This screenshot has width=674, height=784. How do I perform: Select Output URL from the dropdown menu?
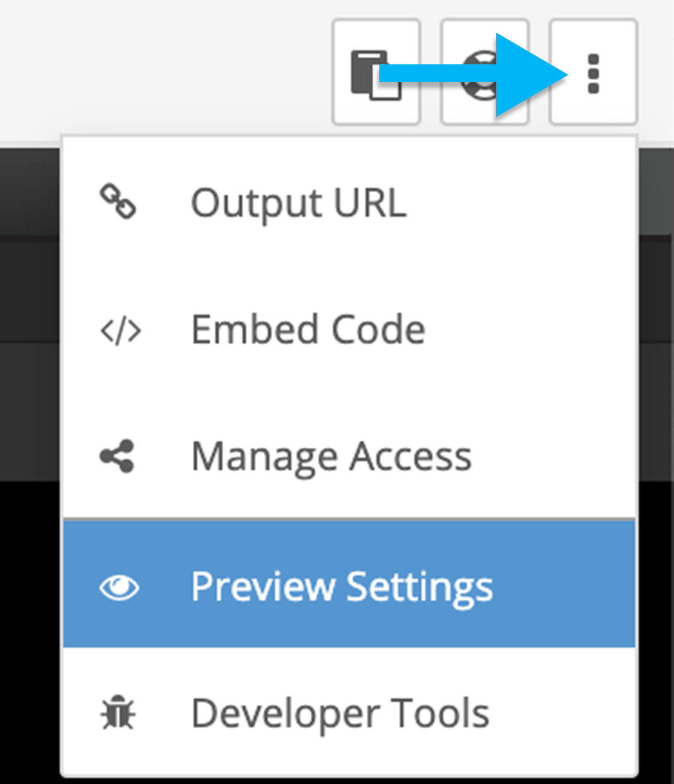click(x=348, y=202)
